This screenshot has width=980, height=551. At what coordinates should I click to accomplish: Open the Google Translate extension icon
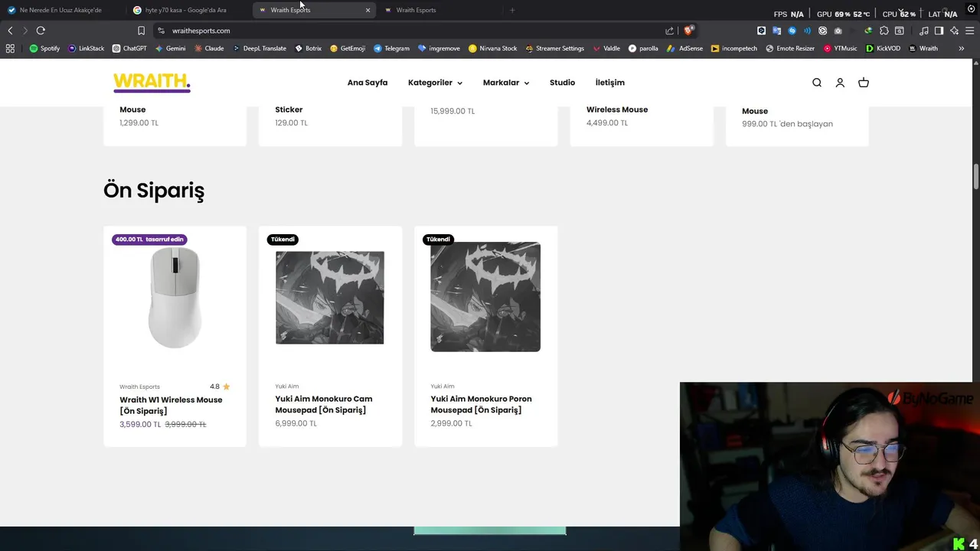[x=776, y=31]
